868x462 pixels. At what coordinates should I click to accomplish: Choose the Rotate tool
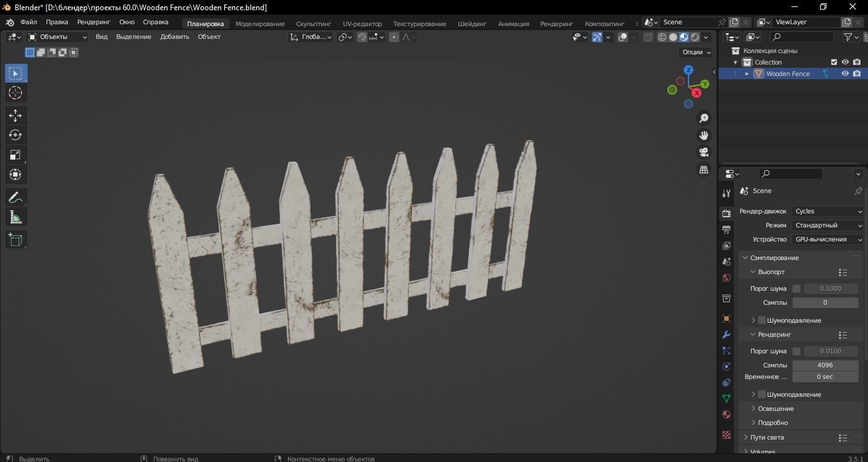16,135
